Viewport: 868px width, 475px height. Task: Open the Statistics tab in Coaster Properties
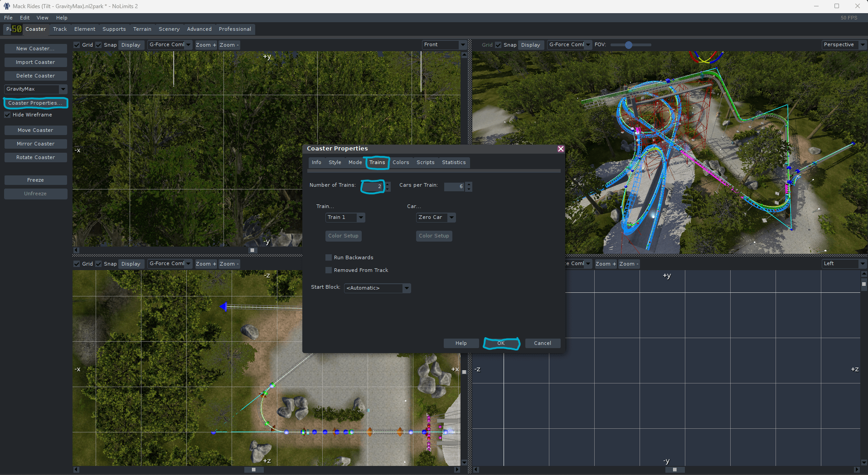point(454,162)
